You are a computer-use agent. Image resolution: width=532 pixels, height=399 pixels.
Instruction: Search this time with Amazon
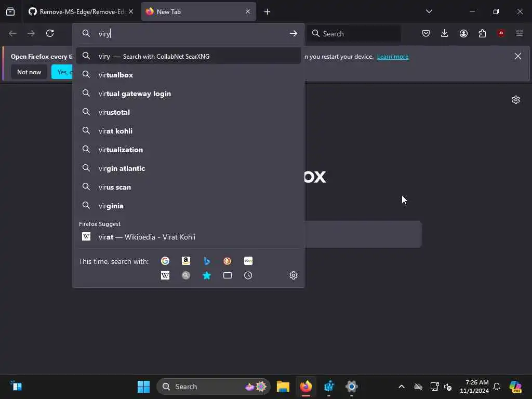click(x=186, y=261)
